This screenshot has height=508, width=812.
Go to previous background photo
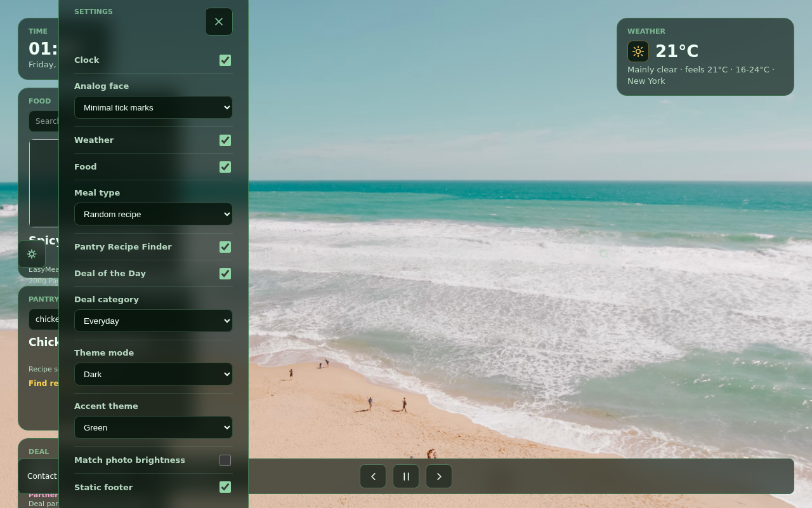click(x=373, y=476)
